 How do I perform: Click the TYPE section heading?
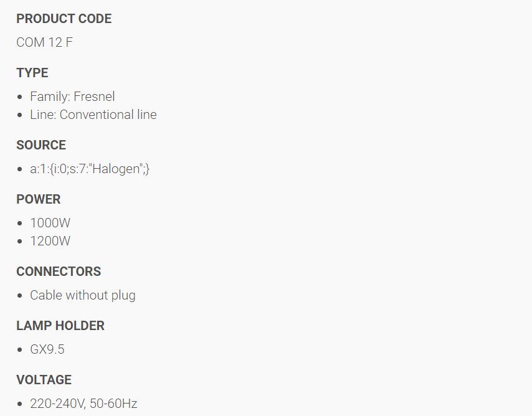click(x=32, y=73)
